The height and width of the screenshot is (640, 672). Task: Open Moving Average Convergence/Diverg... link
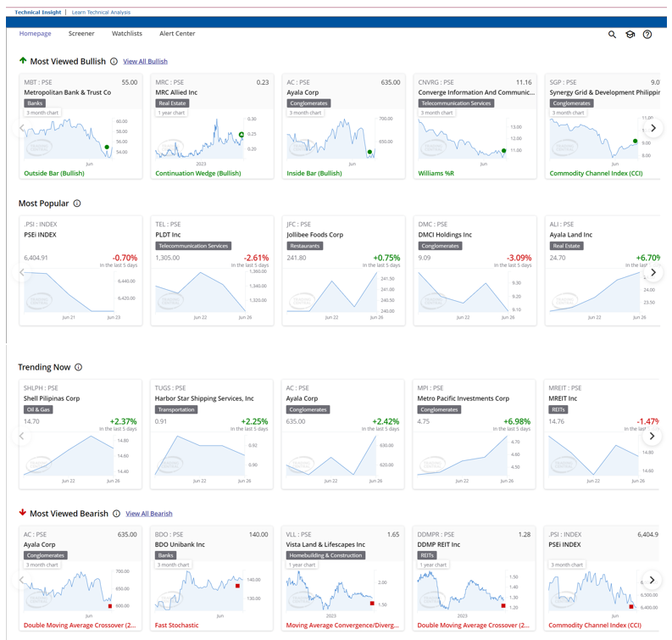pyautogui.click(x=342, y=625)
